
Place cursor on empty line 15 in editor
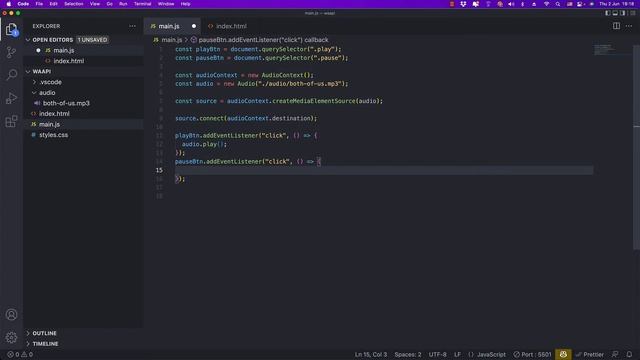pos(384,170)
